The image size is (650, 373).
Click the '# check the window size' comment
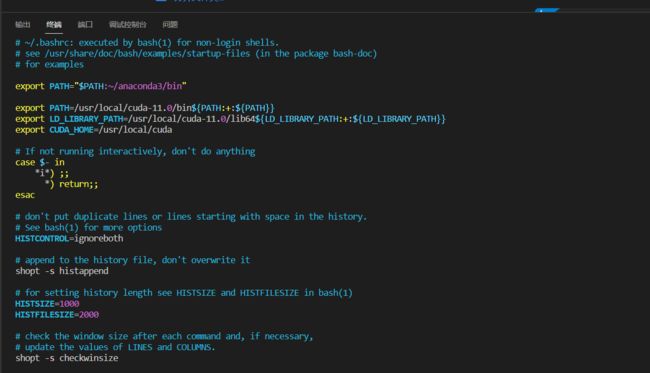(164, 336)
